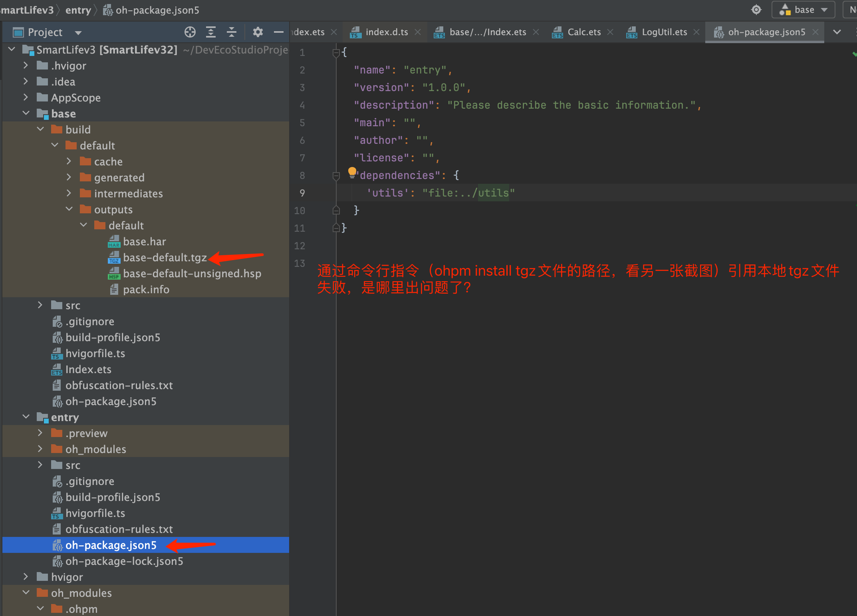
Task: Expand the hvigor folder
Action: (x=26, y=576)
